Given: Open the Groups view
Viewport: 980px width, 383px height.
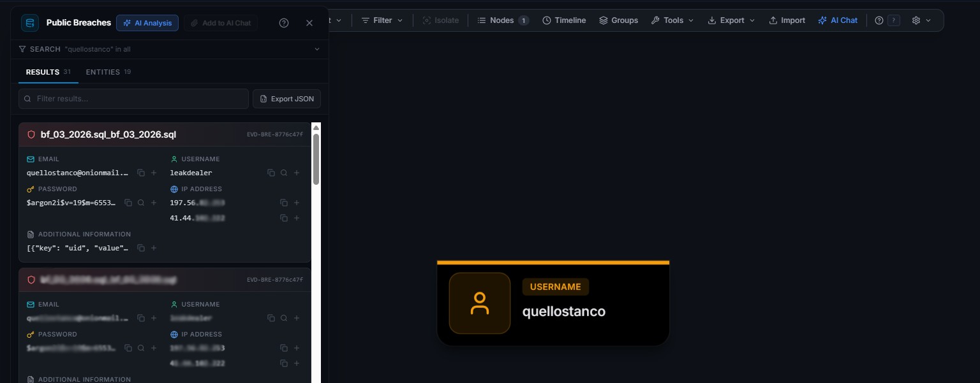Looking at the screenshot, I should click(618, 20).
